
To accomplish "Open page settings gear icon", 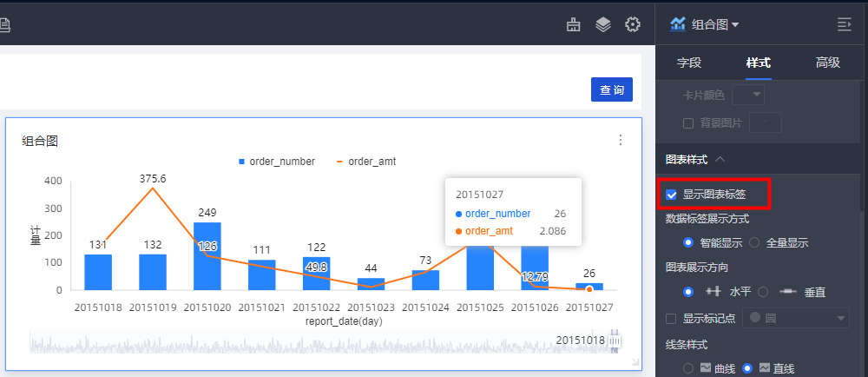I will (x=633, y=24).
